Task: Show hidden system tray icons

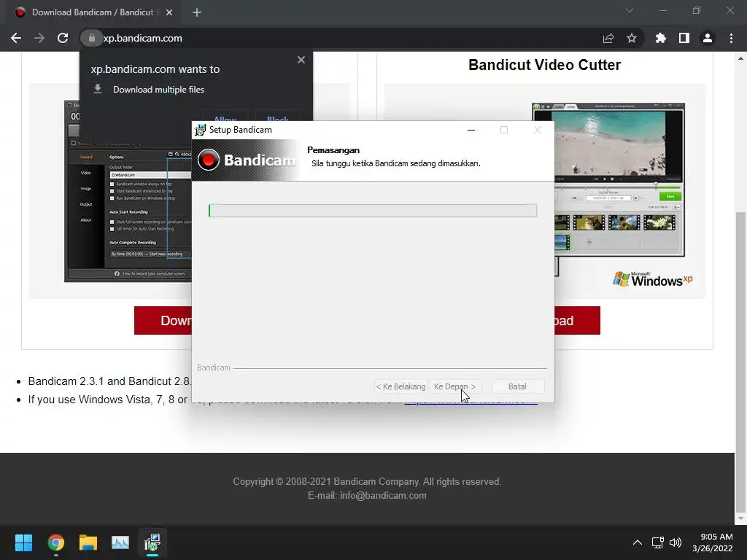Action: pos(638,542)
